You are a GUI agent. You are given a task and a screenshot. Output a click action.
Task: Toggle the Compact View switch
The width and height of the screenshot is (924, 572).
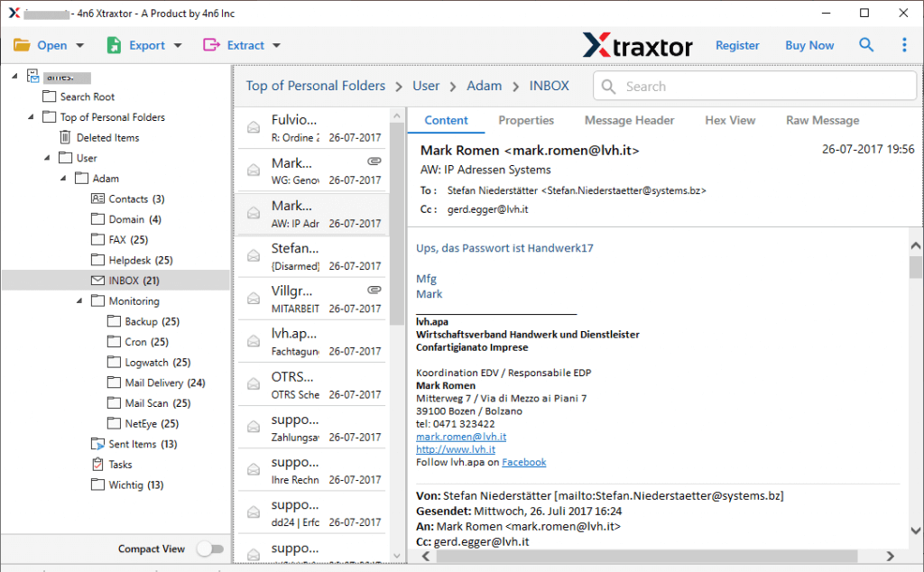point(209,549)
